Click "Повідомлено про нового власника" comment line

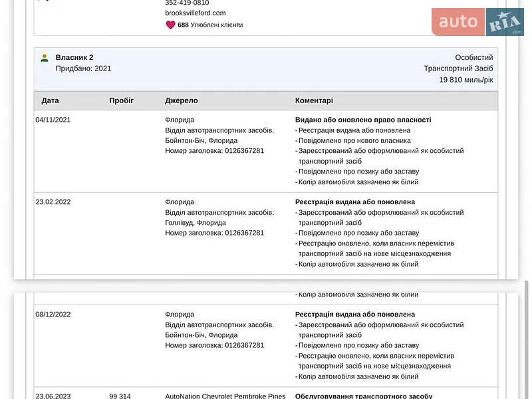point(354,140)
